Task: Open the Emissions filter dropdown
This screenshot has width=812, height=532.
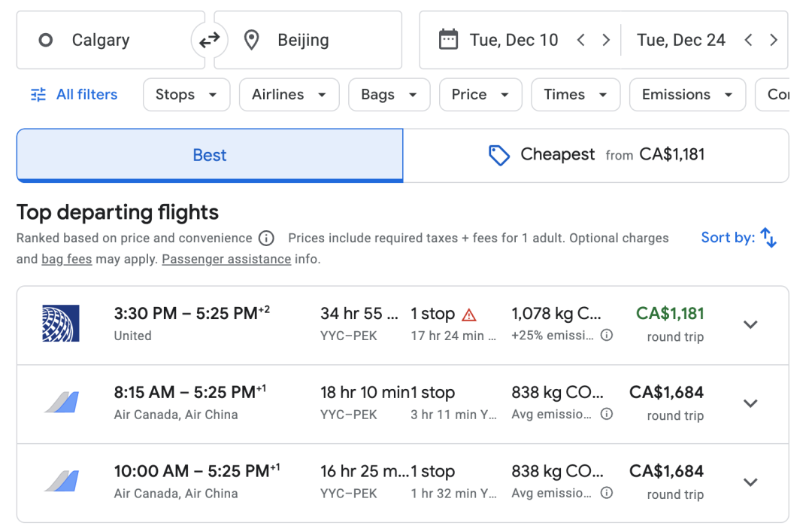Action: click(687, 94)
